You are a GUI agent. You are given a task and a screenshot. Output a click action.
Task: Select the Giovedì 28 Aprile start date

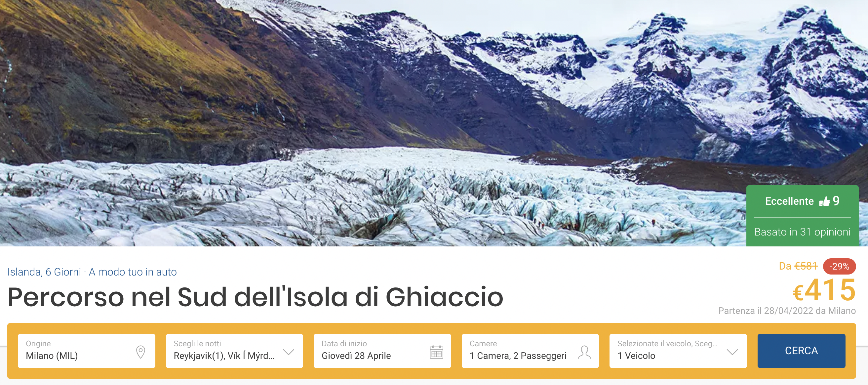click(382, 351)
